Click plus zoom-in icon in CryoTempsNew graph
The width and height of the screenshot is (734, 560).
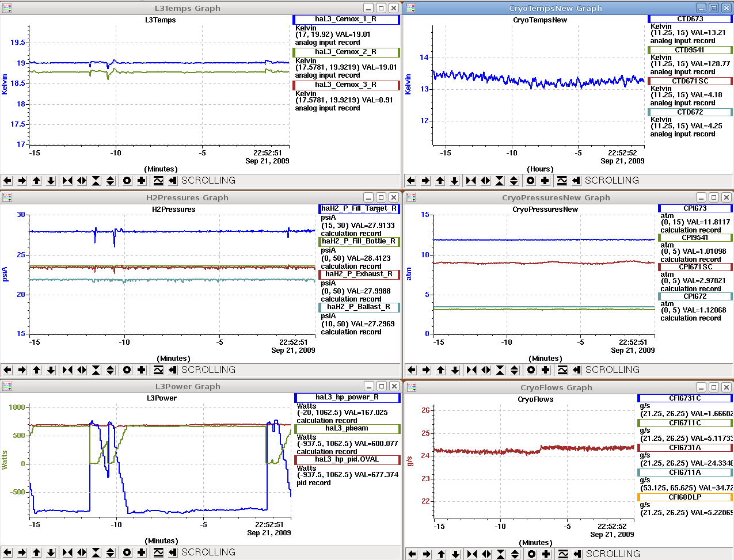click(x=545, y=181)
